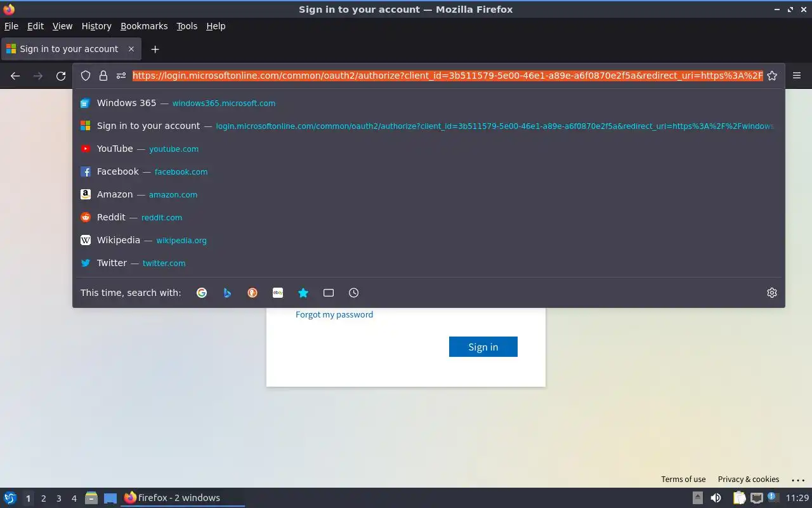Switch to workspace 3

58,498
